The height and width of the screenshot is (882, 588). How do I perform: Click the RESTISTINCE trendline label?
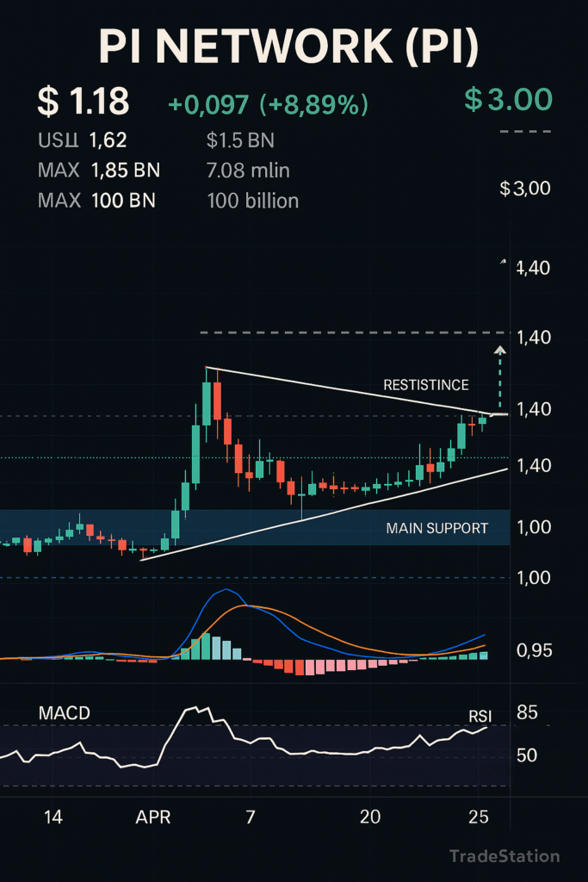pyautogui.click(x=426, y=385)
